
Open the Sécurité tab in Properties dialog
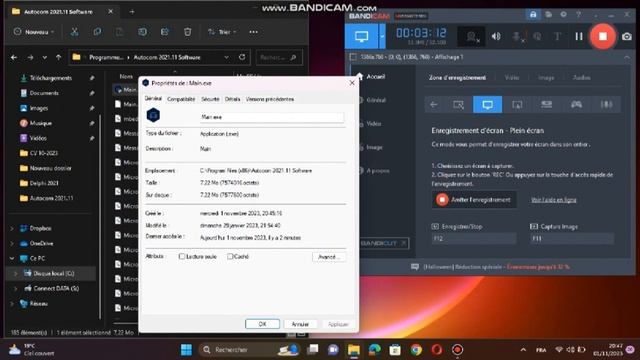click(210, 99)
